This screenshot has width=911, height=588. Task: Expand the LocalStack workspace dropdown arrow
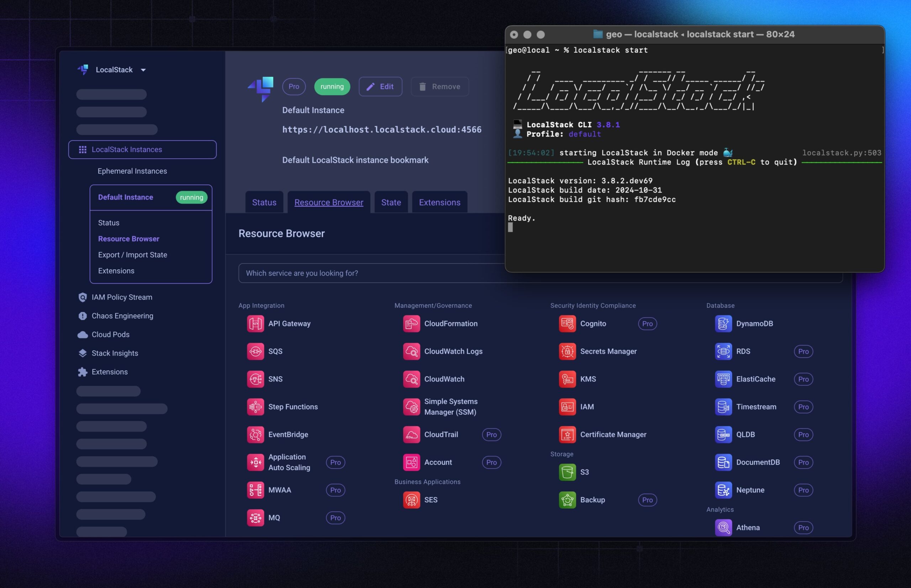(143, 70)
